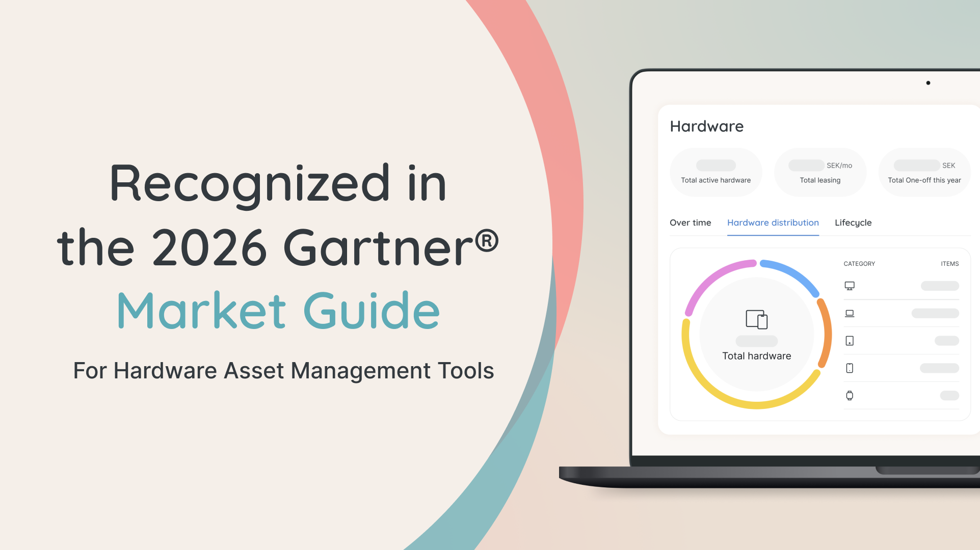This screenshot has height=550, width=980.
Task: Click the Hardware panel heading
Action: point(706,126)
